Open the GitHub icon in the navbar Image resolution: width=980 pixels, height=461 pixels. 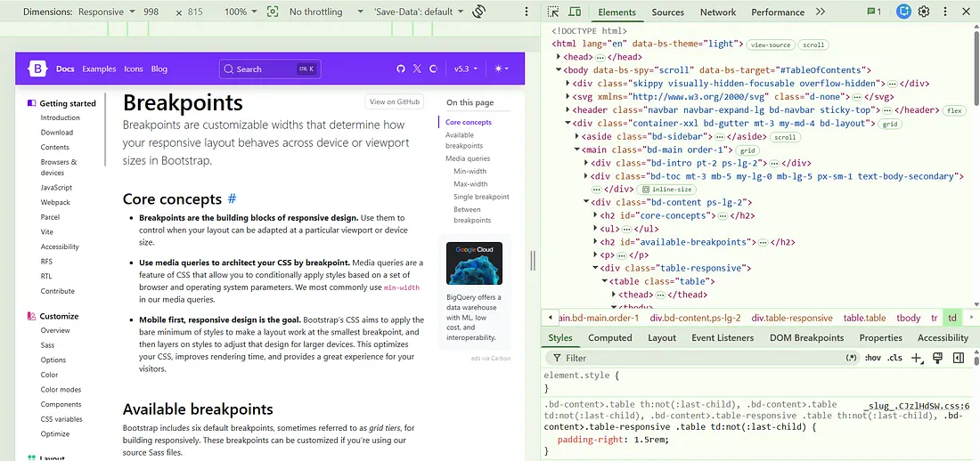pos(401,69)
